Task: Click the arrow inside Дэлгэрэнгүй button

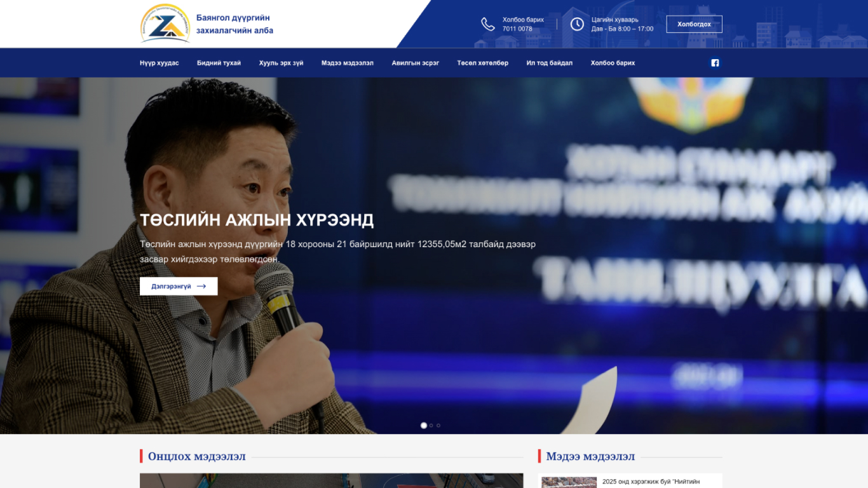Action: [201, 287]
